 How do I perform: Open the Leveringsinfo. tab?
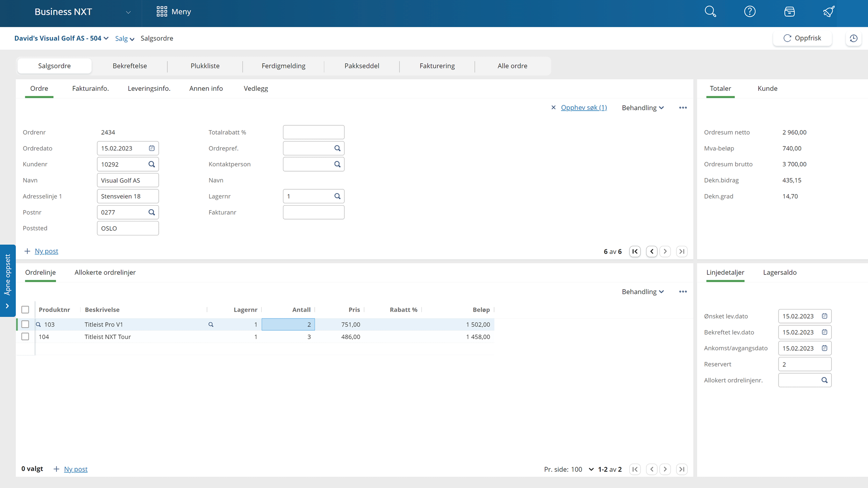click(x=149, y=89)
